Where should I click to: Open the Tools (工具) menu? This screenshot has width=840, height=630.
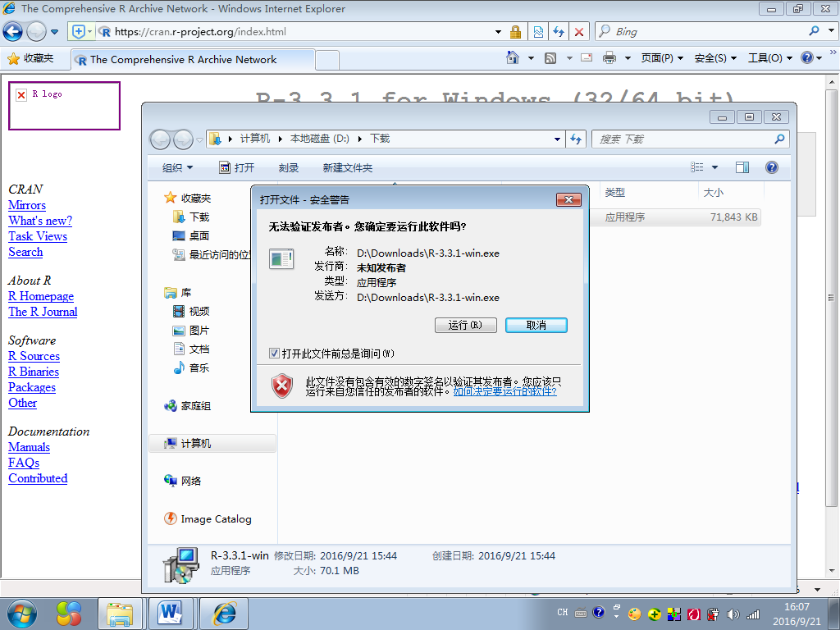[x=769, y=58]
